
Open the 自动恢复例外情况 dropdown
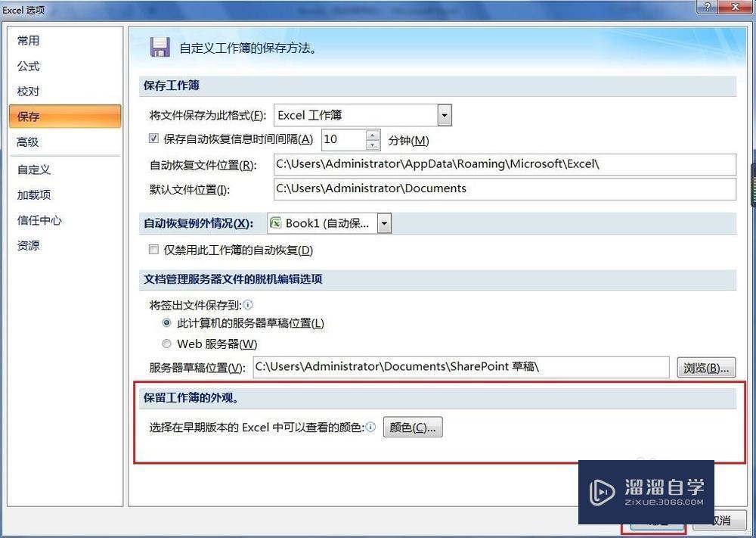pyautogui.click(x=384, y=222)
